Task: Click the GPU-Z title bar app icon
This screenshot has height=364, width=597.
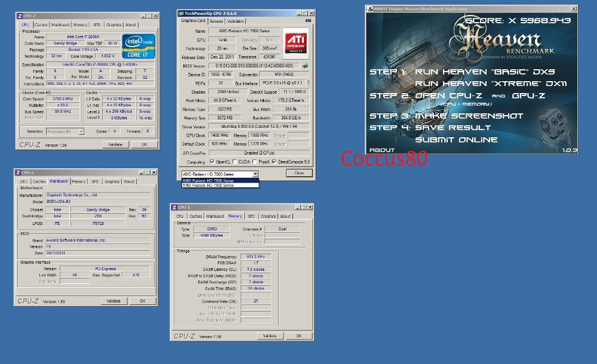Action: 181,13
